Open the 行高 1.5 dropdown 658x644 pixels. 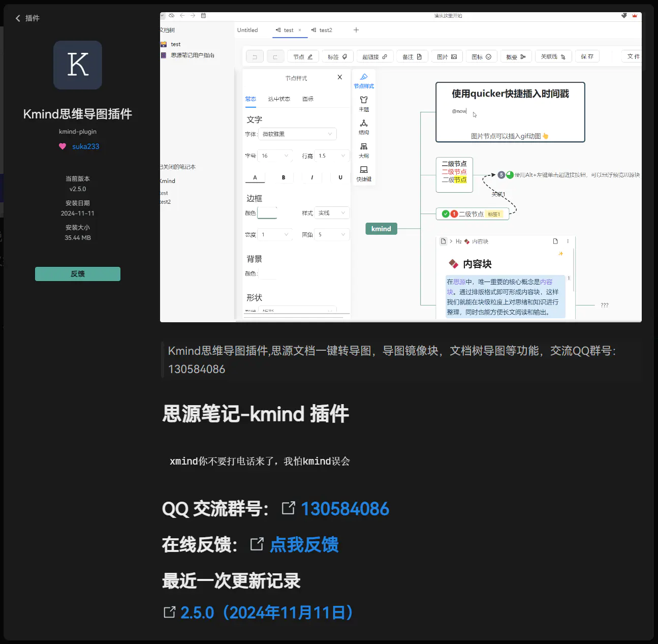point(332,156)
